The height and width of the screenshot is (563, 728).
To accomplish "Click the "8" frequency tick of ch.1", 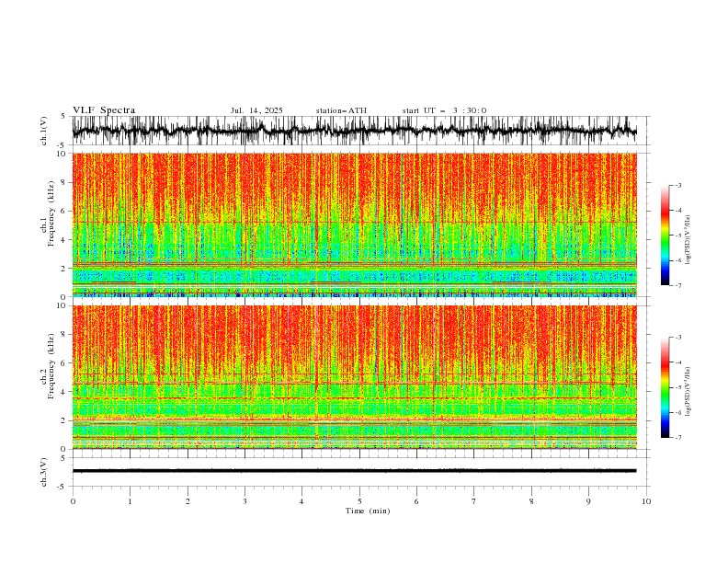I will pos(64,182).
